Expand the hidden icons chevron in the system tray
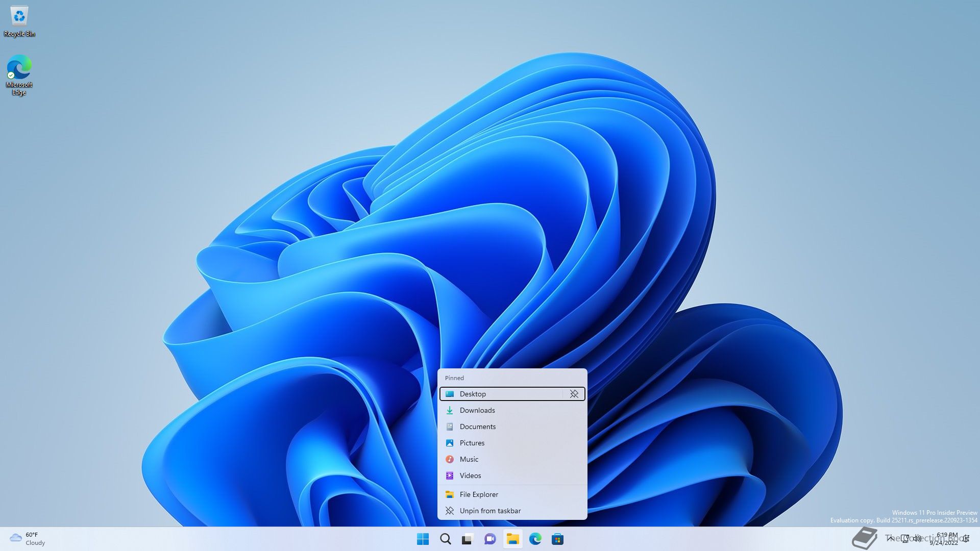The image size is (980, 551). 890,538
